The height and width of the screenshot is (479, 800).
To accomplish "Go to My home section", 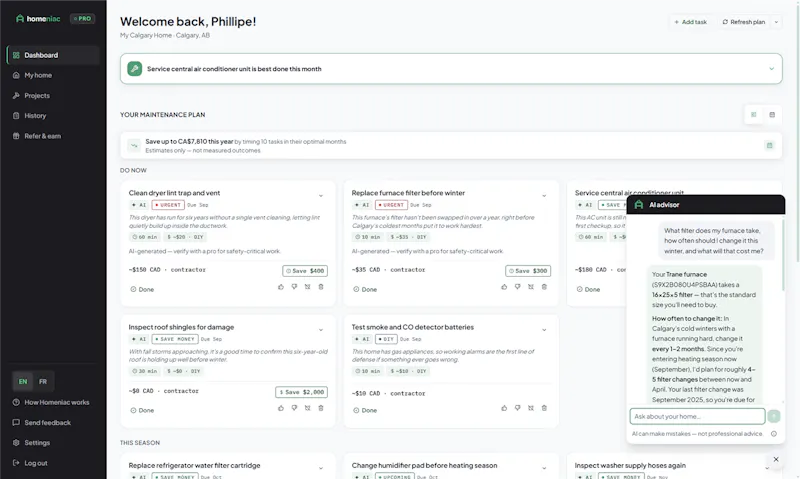I will [53, 75].
